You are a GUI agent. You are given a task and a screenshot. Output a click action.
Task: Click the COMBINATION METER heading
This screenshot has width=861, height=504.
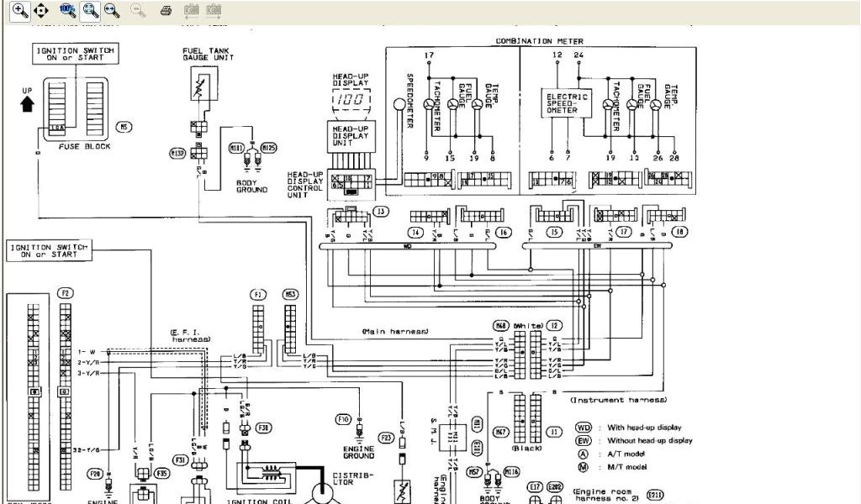pos(536,40)
